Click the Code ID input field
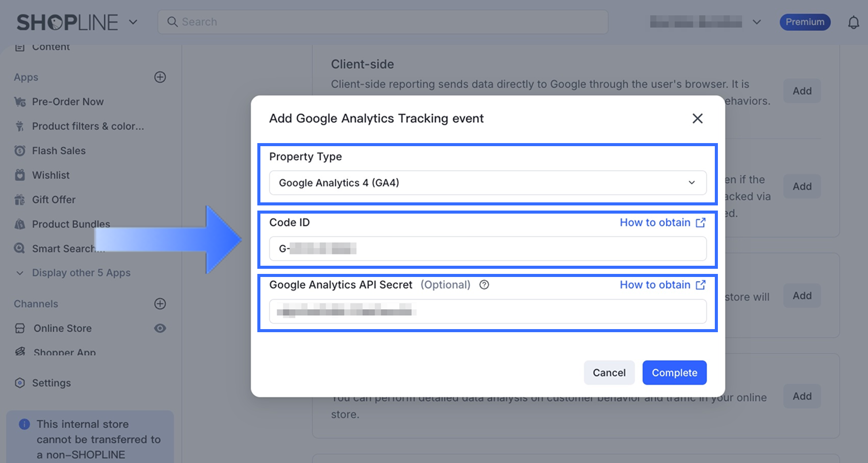This screenshot has height=463, width=868. click(x=488, y=249)
